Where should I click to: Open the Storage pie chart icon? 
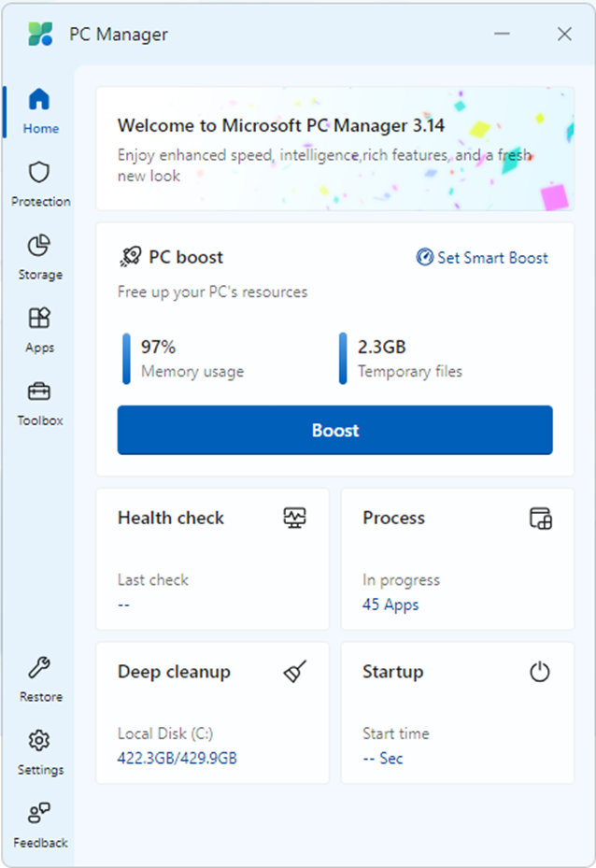pyautogui.click(x=39, y=245)
